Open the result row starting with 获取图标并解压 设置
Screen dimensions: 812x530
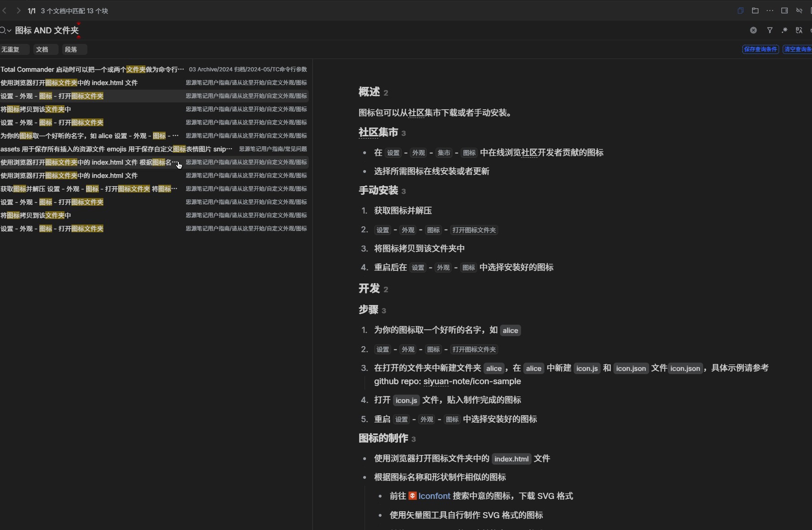point(154,189)
